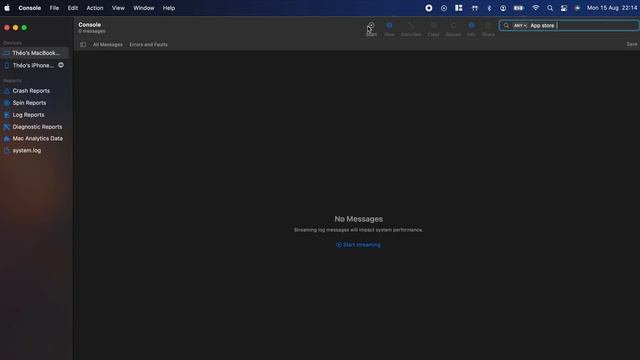Image resolution: width=640 pixels, height=360 pixels.
Task: Start log streaming from the toolbar
Action: click(x=371, y=29)
